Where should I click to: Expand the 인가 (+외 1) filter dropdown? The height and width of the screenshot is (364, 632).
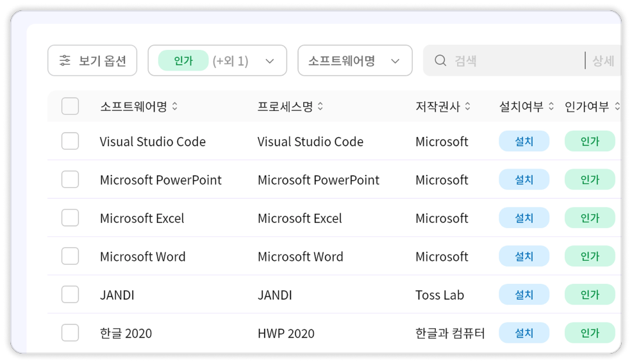tap(217, 60)
